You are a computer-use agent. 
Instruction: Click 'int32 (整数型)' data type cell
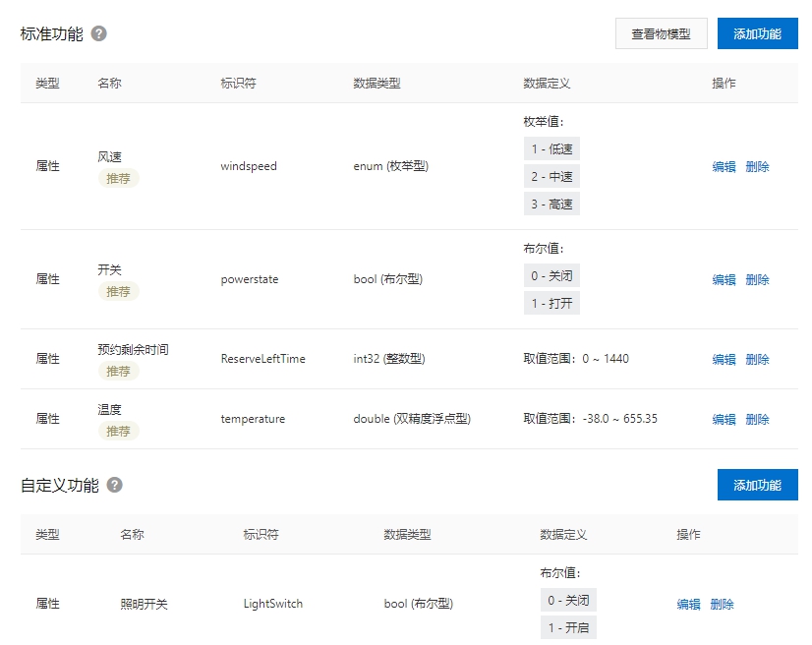389,359
